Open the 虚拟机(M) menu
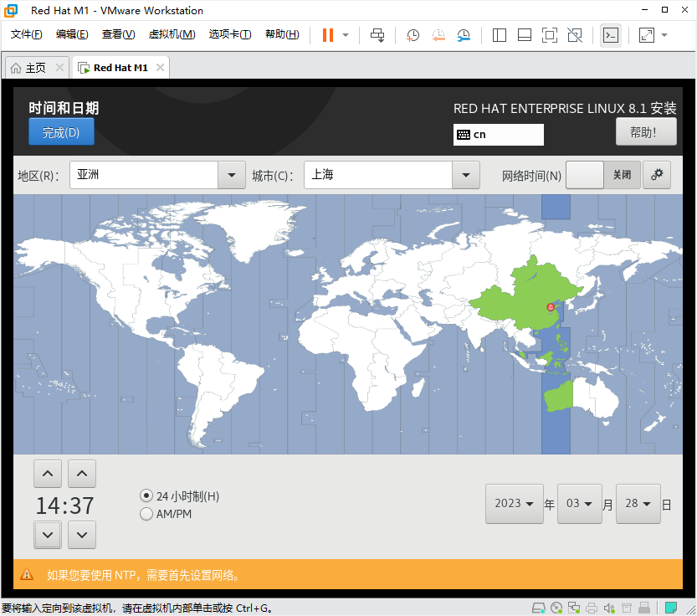Viewport: 697px width, 616px height. click(172, 34)
